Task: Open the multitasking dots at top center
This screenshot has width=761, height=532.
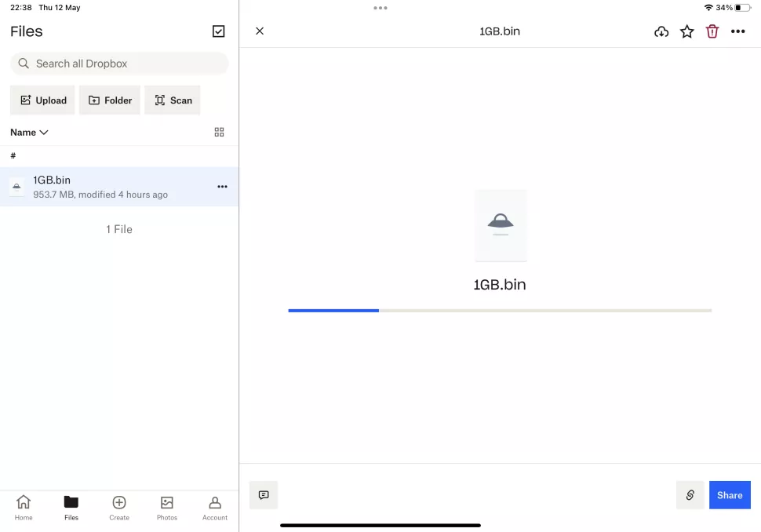Action: coord(380,8)
